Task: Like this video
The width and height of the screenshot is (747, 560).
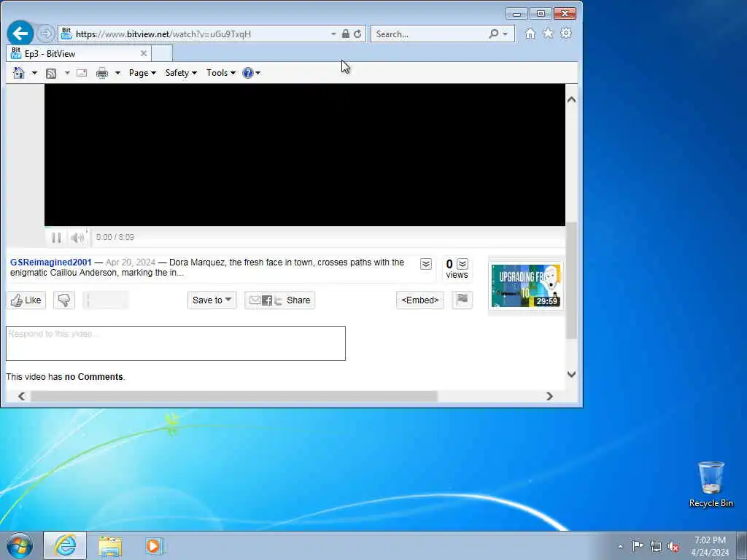Action: coord(26,300)
